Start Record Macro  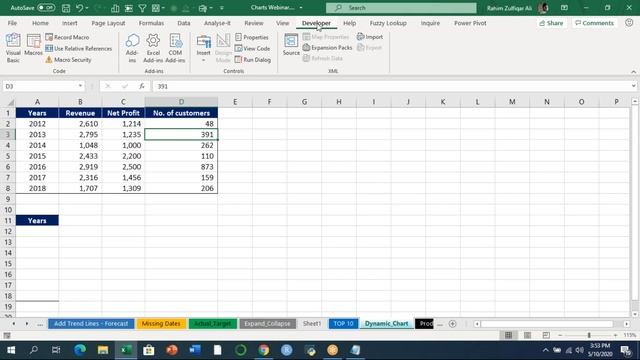pyautogui.click(x=67, y=37)
